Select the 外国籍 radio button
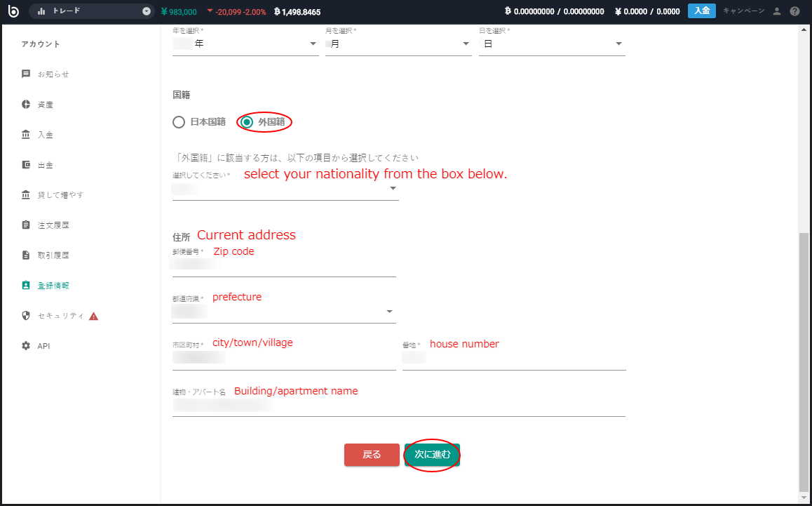 pos(247,122)
